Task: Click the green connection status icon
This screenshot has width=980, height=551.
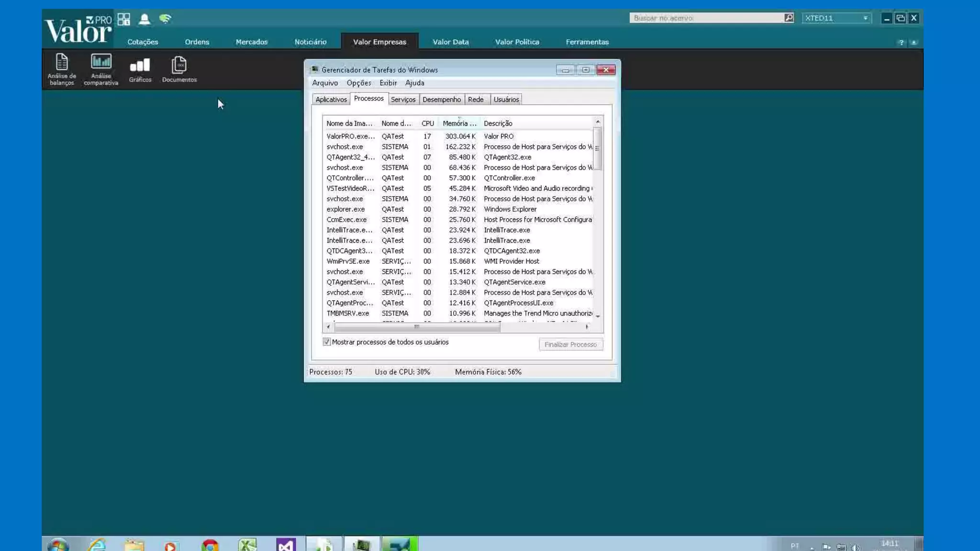Action: [165, 19]
